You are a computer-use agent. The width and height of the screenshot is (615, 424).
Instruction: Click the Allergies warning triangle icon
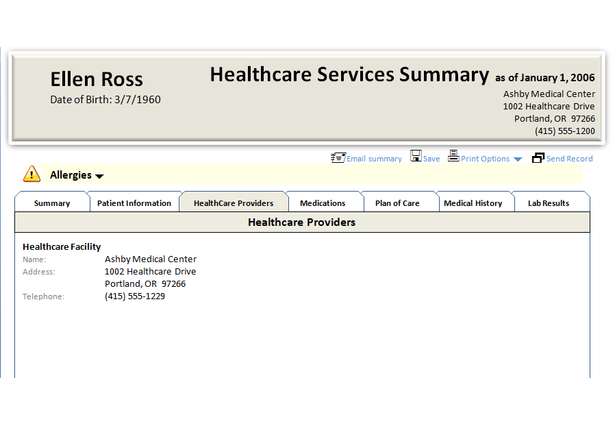32,174
